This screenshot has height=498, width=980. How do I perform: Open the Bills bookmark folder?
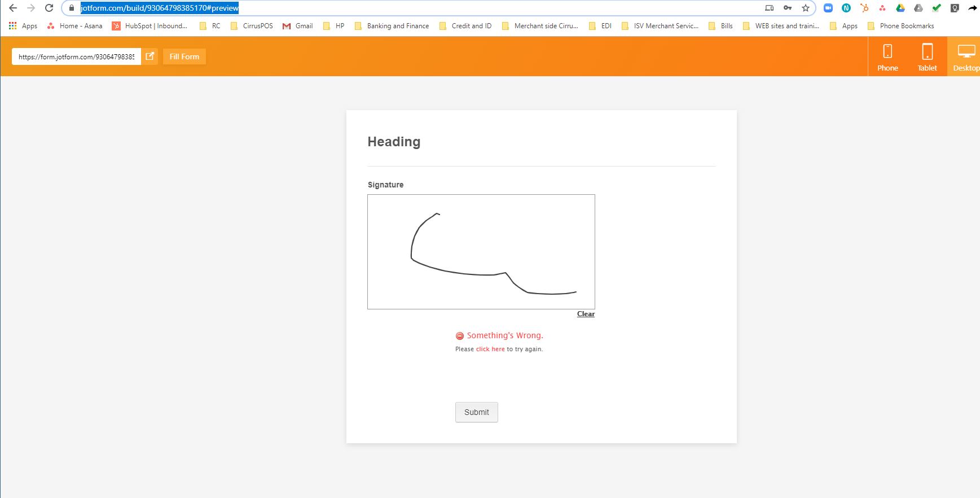[x=720, y=26]
